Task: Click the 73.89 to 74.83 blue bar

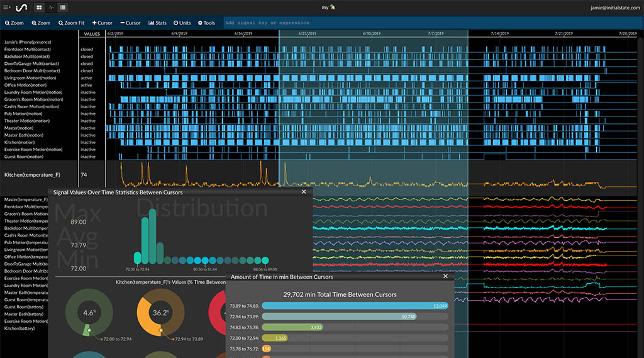Action: (x=354, y=306)
